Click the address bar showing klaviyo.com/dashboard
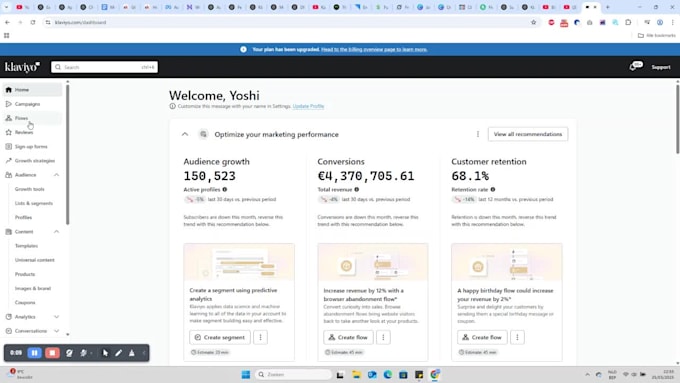The image size is (680, 383). pyautogui.click(x=291, y=22)
